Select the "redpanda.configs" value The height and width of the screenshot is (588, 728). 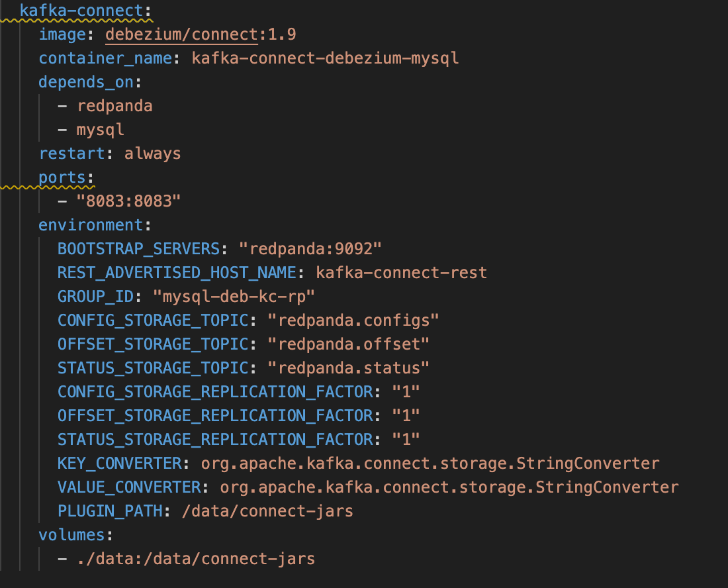(353, 320)
